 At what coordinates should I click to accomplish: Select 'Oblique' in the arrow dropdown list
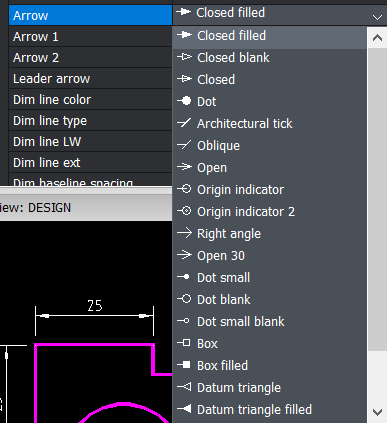click(269, 145)
